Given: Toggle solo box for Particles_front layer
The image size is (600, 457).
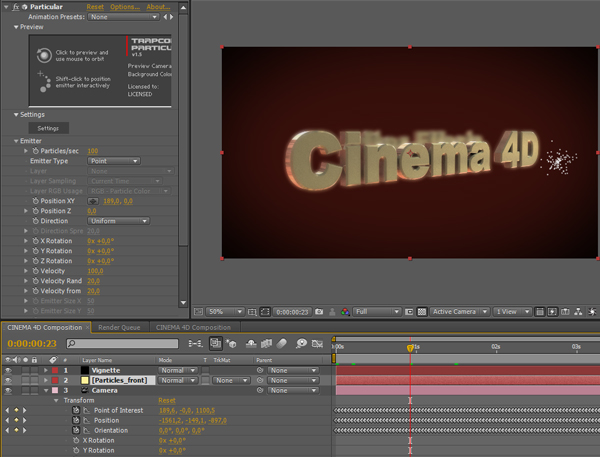Looking at the screenshot, I should [x=25, y=380].
